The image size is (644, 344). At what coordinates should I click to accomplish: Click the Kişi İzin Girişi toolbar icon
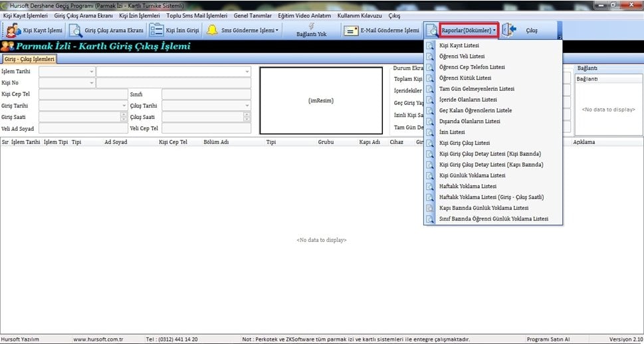[157, 31]
